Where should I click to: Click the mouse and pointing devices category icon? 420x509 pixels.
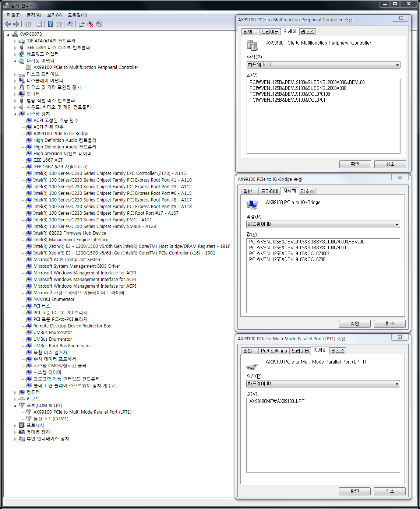(22, 87)
